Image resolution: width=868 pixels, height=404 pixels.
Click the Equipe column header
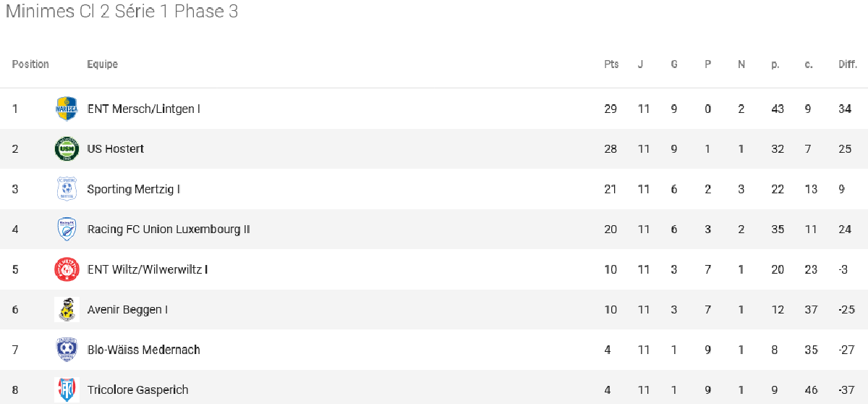click(102, 64)
